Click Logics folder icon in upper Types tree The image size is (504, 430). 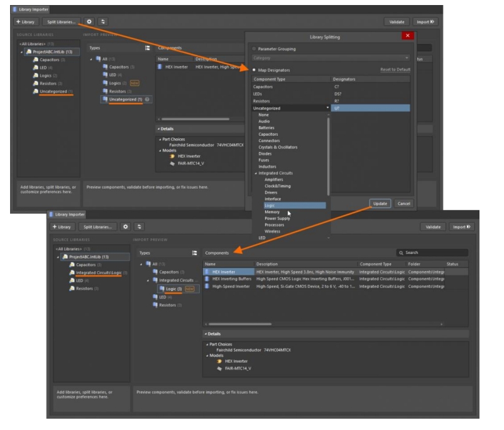tap(105, 83)
